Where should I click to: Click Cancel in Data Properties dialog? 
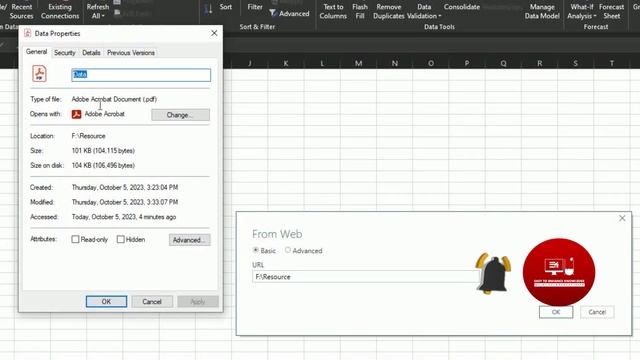pos(152,302)
